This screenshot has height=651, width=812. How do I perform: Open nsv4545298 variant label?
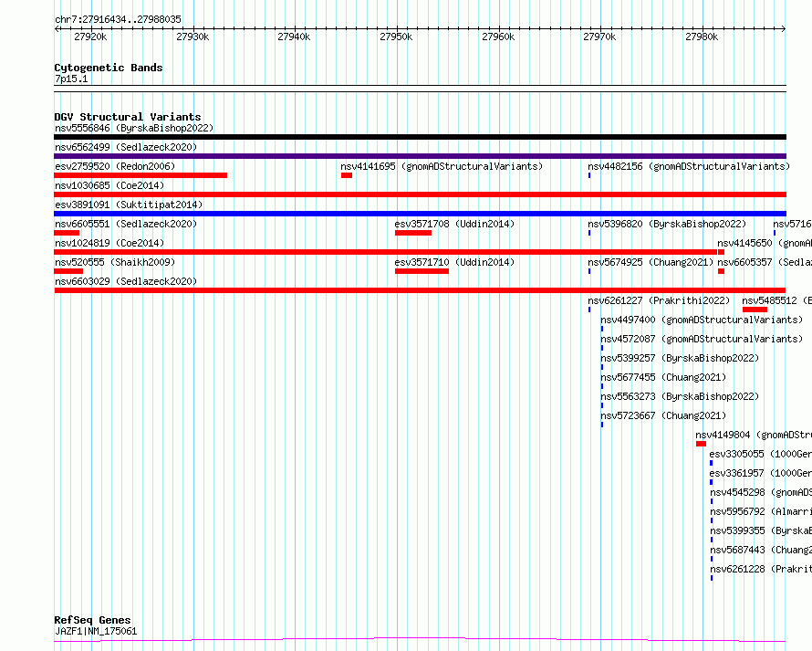[x=761, y=492]
